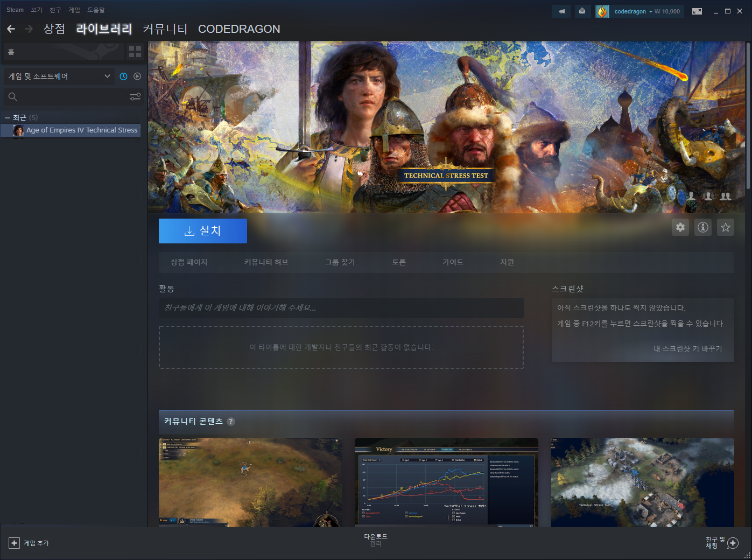
Task: Go to 상점 tab
Action: coord(54,29)
